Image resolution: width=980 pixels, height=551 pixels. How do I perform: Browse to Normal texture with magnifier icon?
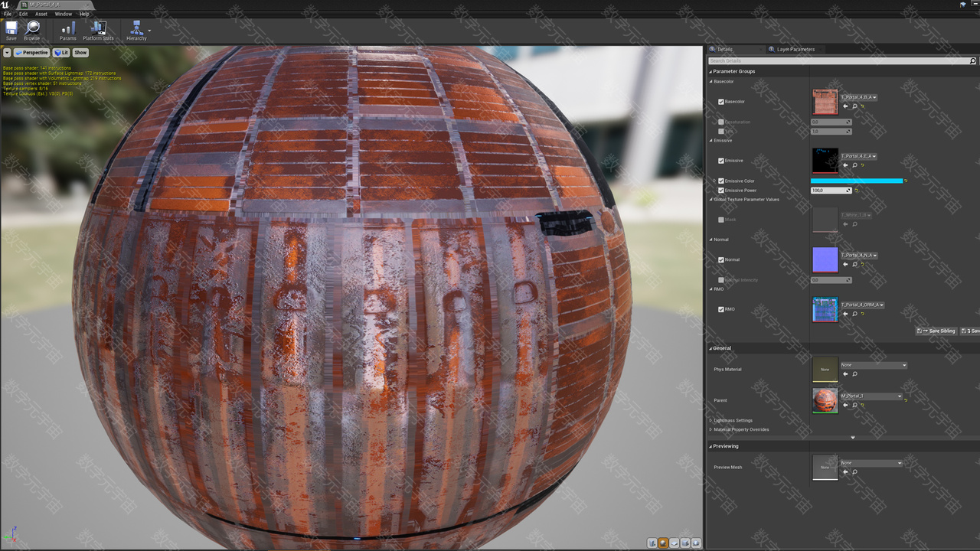(x=854, y=264)
